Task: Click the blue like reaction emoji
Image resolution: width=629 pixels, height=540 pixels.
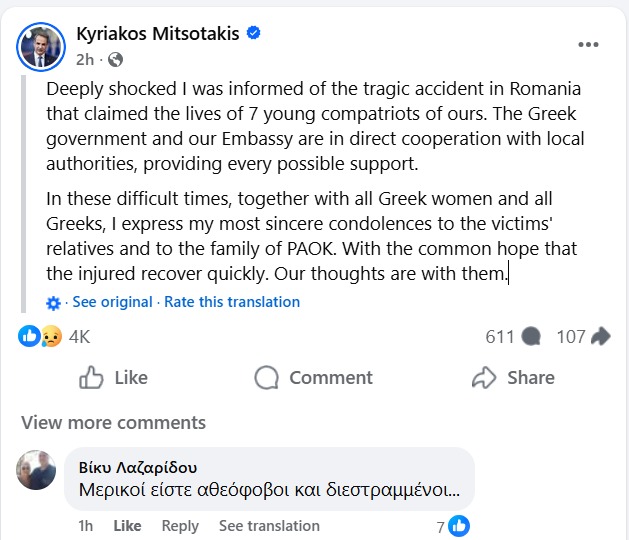Action: (29, 337)
